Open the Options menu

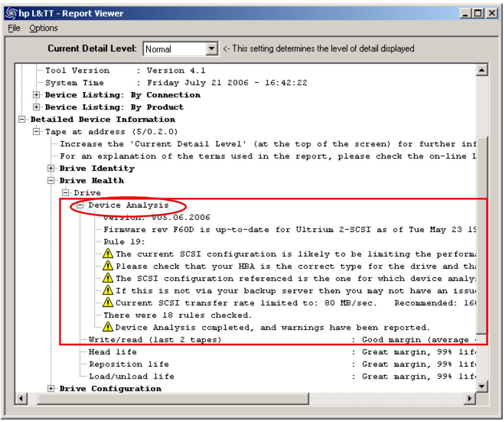pos(43,28)
